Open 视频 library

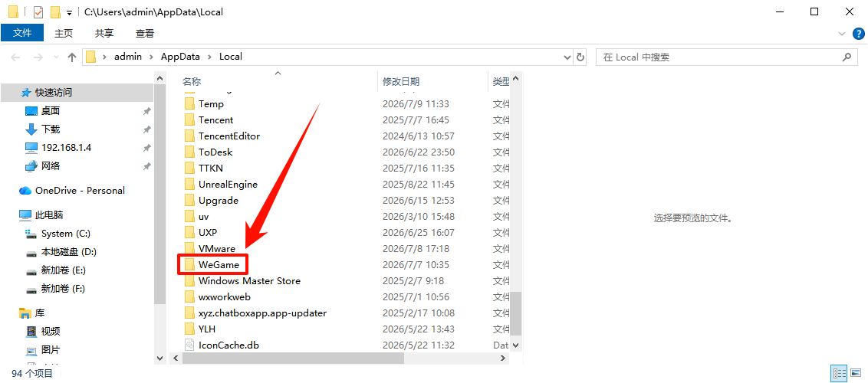51,331
